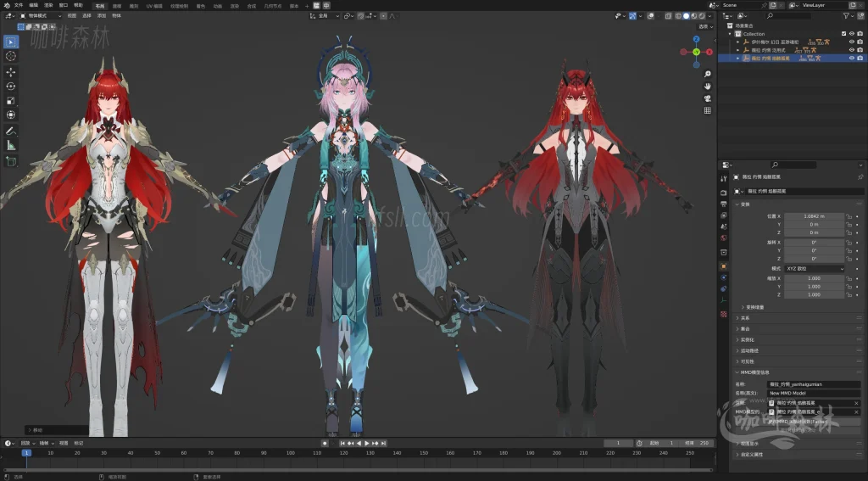Open the viewport Add menu

[102, 15]
